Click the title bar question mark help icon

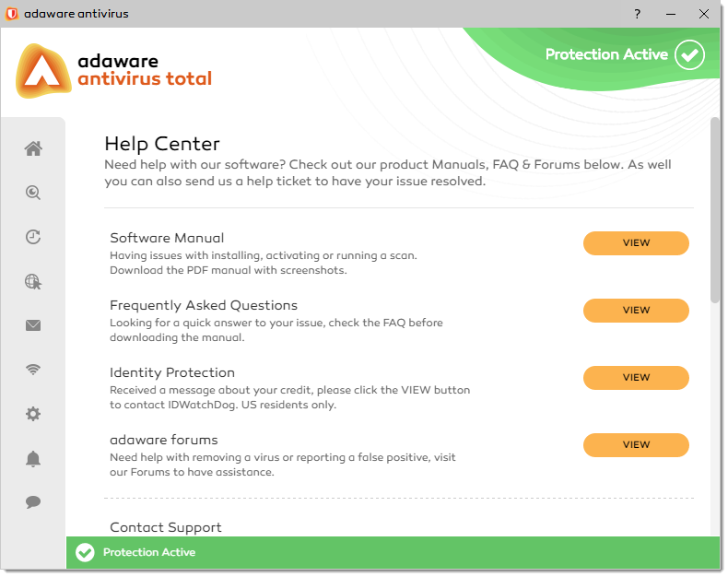point(638,14)
